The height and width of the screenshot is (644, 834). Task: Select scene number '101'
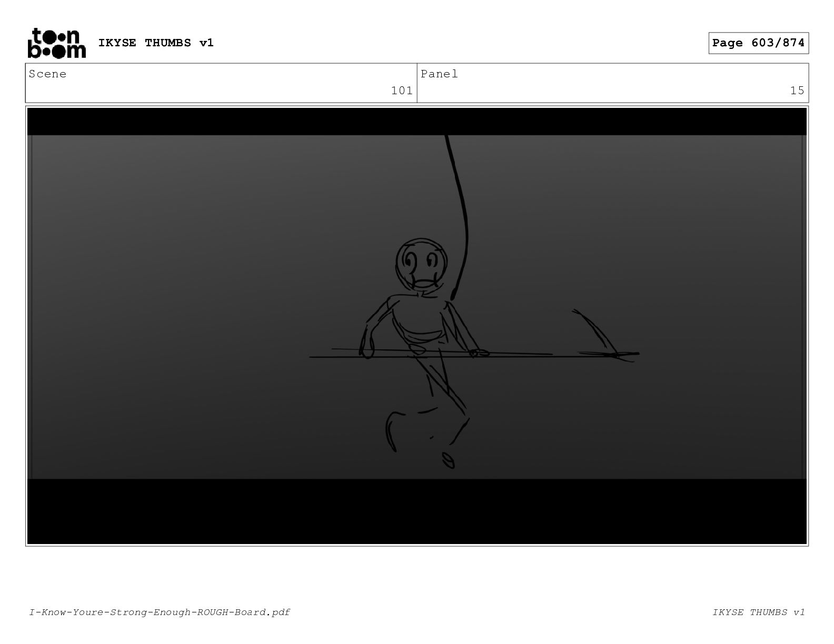tap(402, 90)
